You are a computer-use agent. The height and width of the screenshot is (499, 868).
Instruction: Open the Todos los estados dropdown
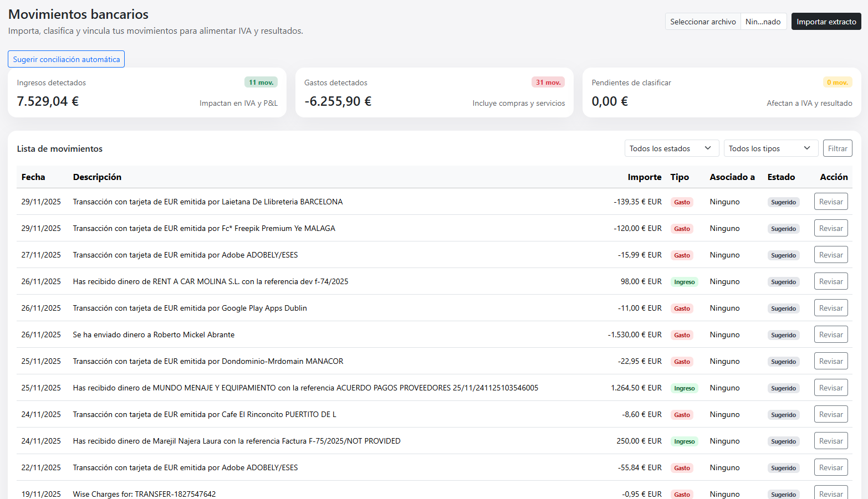tap(671, 148)
